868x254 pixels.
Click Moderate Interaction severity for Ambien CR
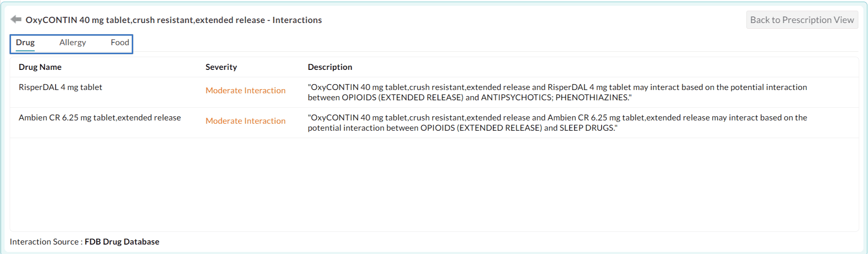click(245, 121)
